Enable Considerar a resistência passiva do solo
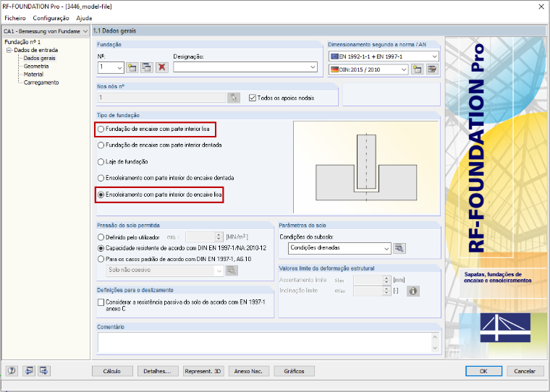 (x=101, y=302)
